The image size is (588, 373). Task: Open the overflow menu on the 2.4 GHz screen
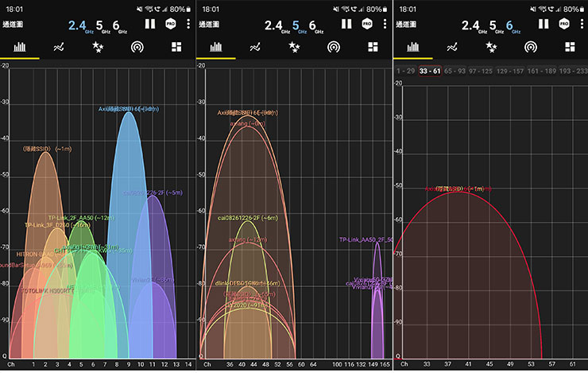pos(188,24)
